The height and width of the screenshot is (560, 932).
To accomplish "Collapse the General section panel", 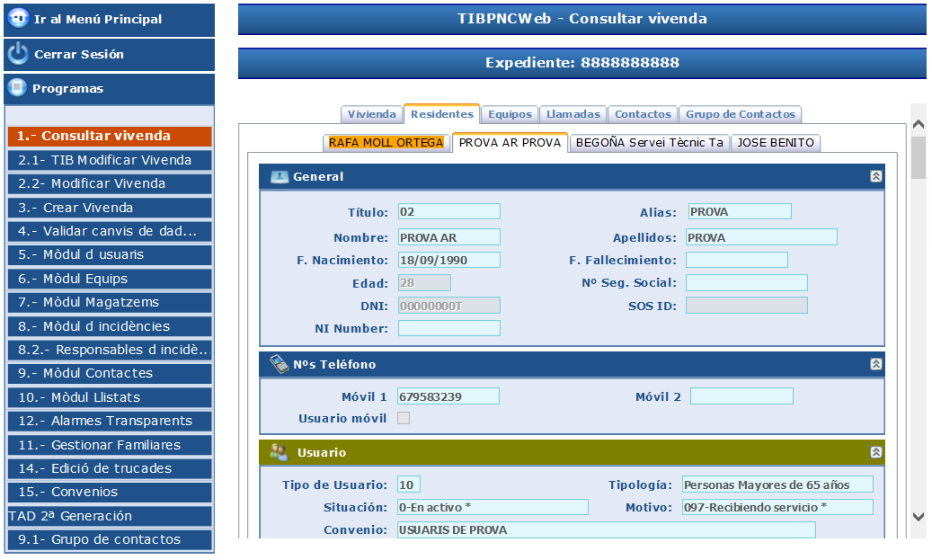I will pyautogui.click(x=875, y=177).
